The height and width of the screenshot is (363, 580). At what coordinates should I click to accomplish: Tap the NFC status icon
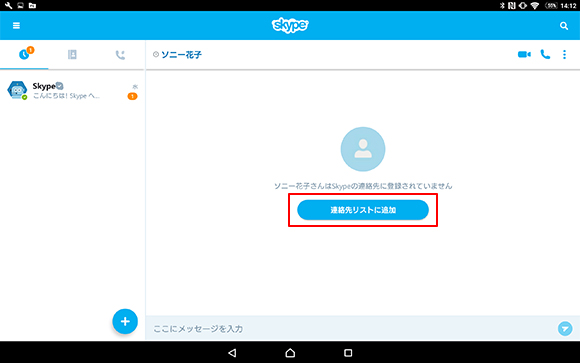point(512,6)
